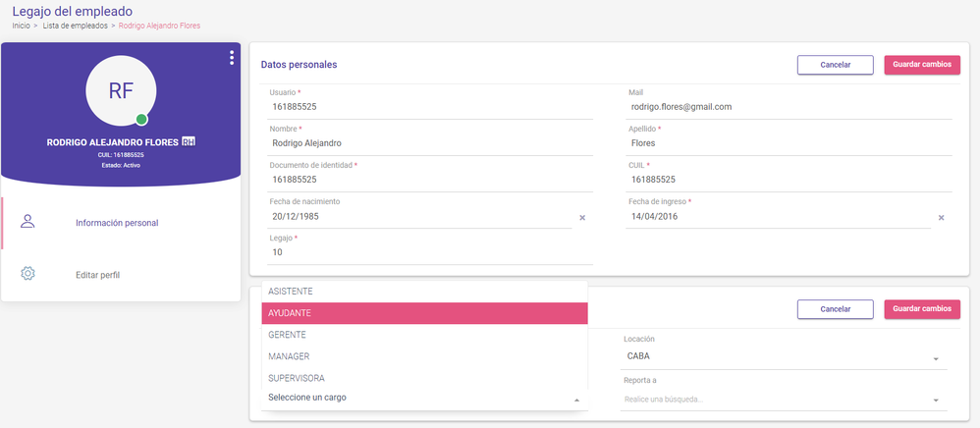
Task: Click the Mail input field
Action: (x=789, y=107)
